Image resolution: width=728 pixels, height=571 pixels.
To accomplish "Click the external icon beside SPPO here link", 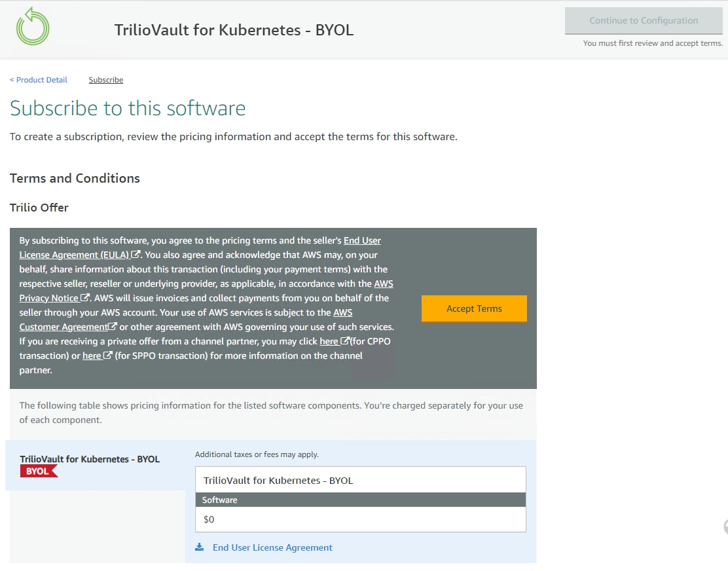I will [x=108, y=356].
